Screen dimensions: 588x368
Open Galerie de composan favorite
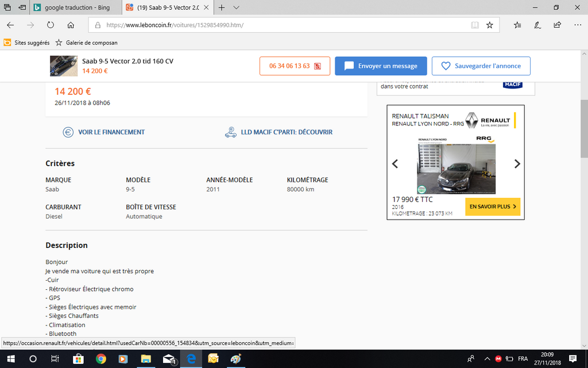point(86,43)
